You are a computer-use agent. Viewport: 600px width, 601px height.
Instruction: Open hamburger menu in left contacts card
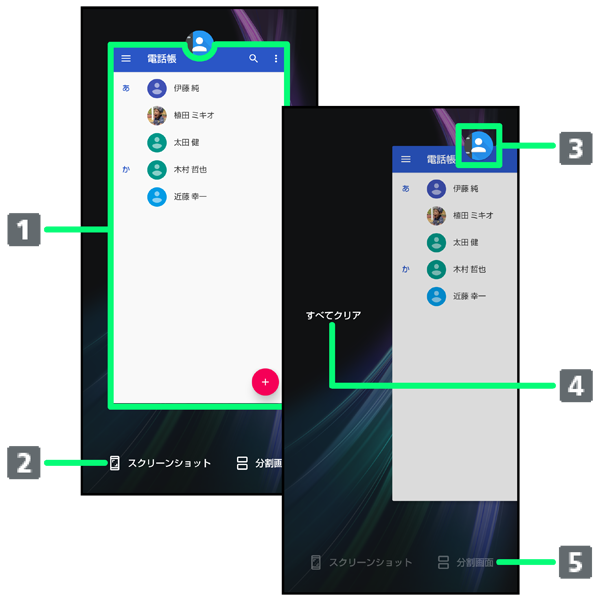(126, 59)
